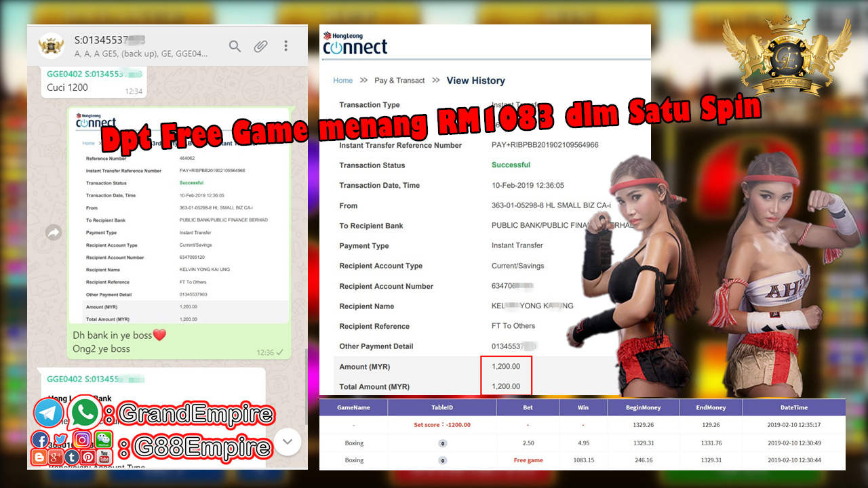Click the golden Grand Empire crest logo
The height and width of the screenshot is (488, 868).
click(x=786, y=58)
